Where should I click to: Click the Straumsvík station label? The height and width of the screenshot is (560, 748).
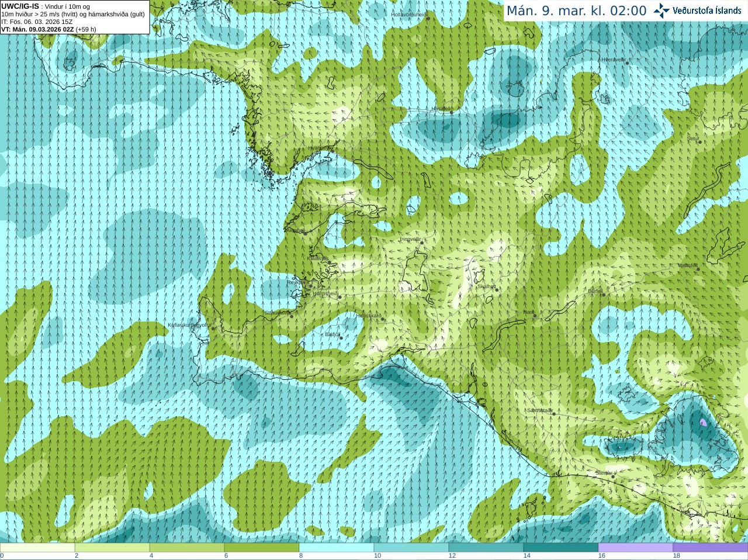277,313
